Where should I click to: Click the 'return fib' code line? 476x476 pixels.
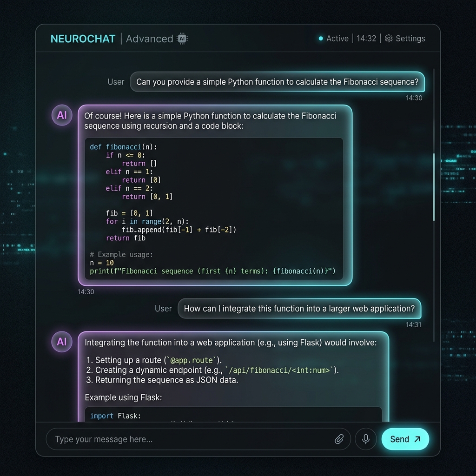(x=126, y=238)
